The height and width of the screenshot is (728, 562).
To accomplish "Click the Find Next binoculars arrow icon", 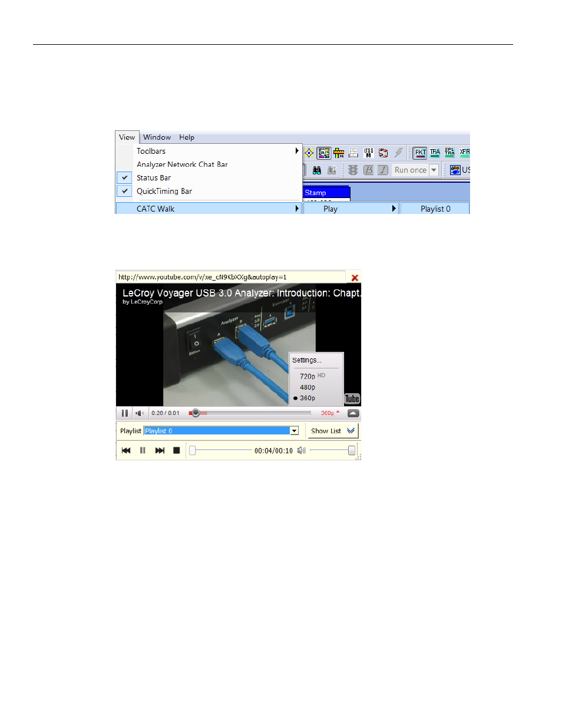I will click(332, 170).
